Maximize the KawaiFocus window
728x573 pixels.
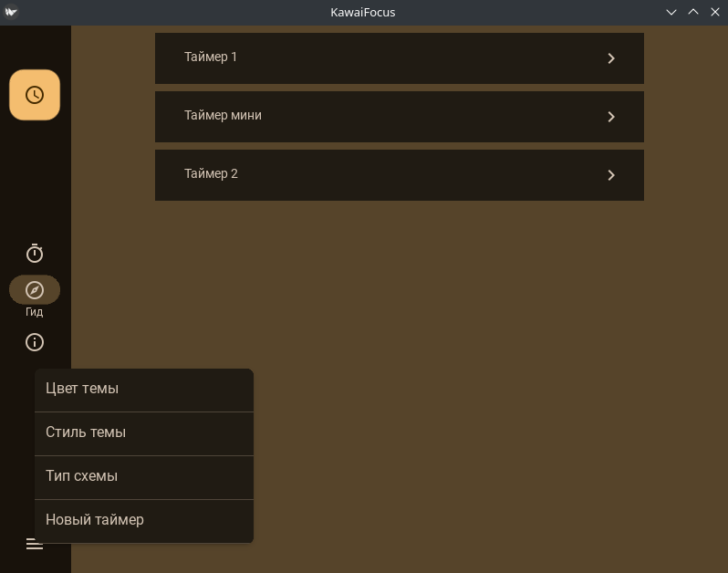click(x=693, y=12)
